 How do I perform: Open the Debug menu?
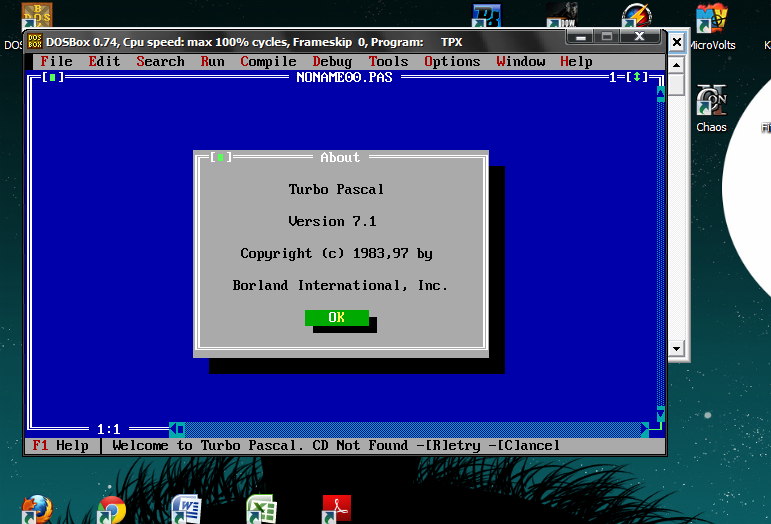[332, 61]
